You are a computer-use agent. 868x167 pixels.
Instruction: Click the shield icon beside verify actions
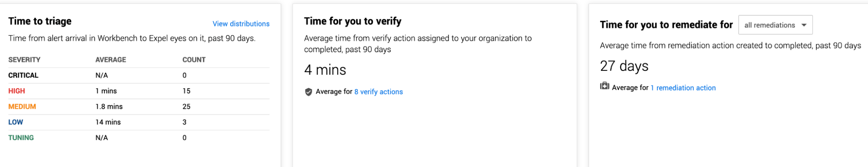point(308,92)
